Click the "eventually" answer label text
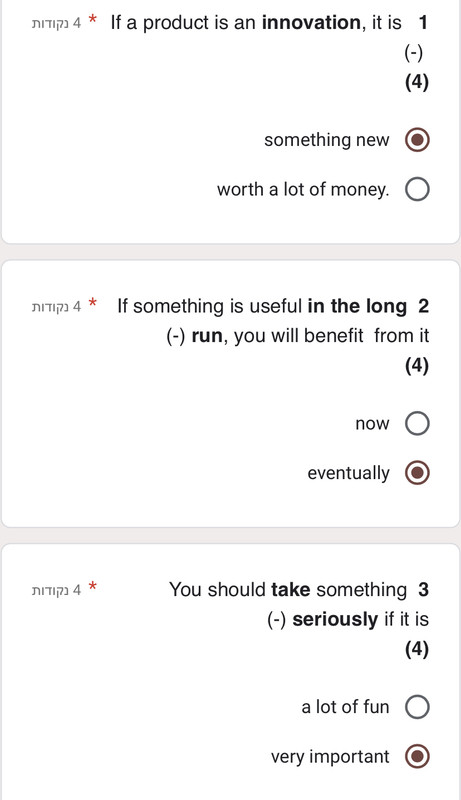Viewport: 461px width, 800px height. click(348, 473)
